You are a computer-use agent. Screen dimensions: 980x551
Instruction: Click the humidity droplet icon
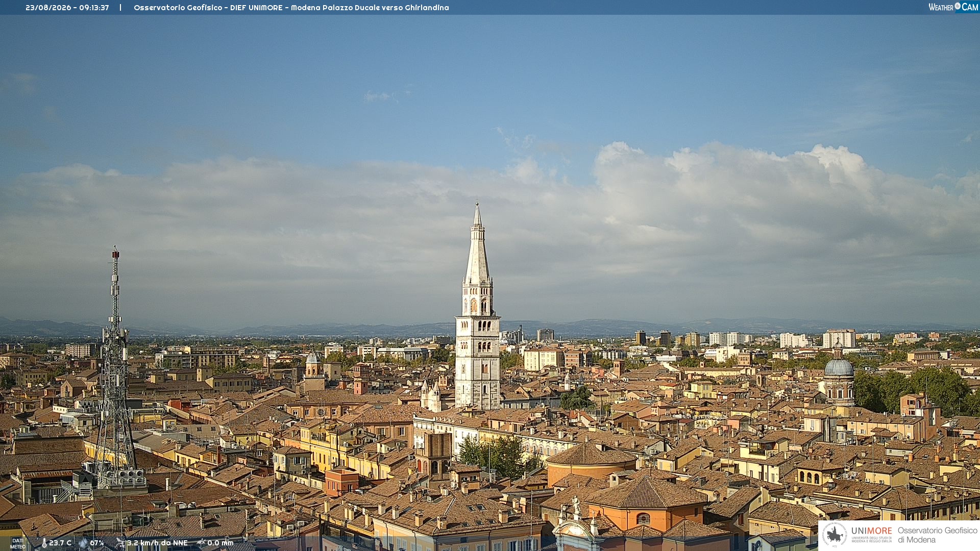[x=83, y=543]
